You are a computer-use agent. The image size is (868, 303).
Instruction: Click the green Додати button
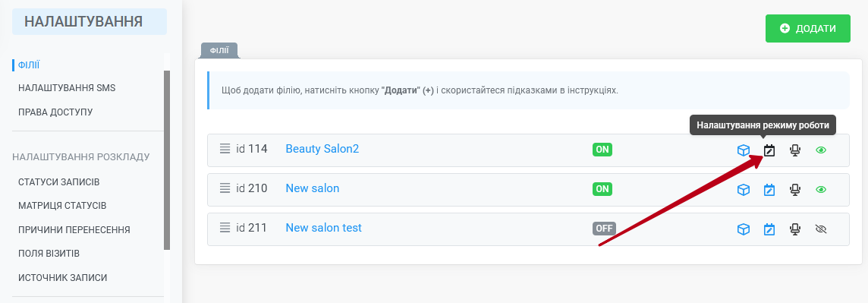click(x=807, y=28)
